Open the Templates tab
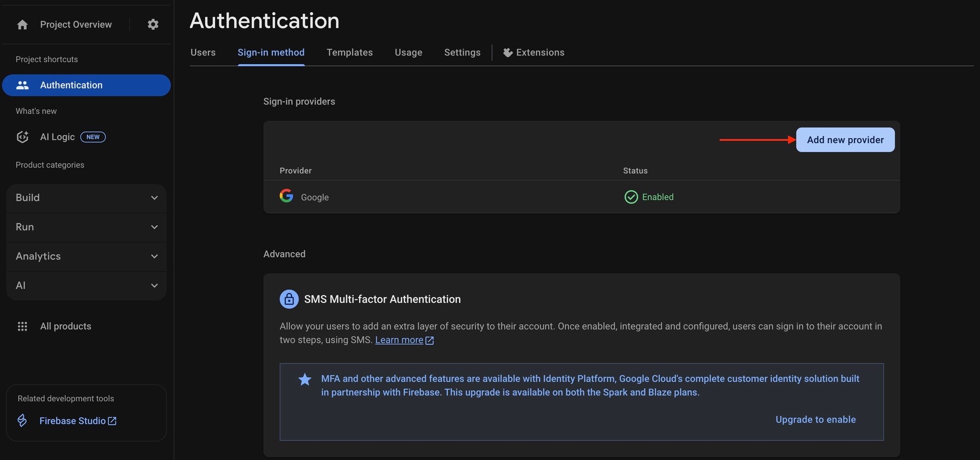This screenshot has height=460, width=980. point(350,52)
